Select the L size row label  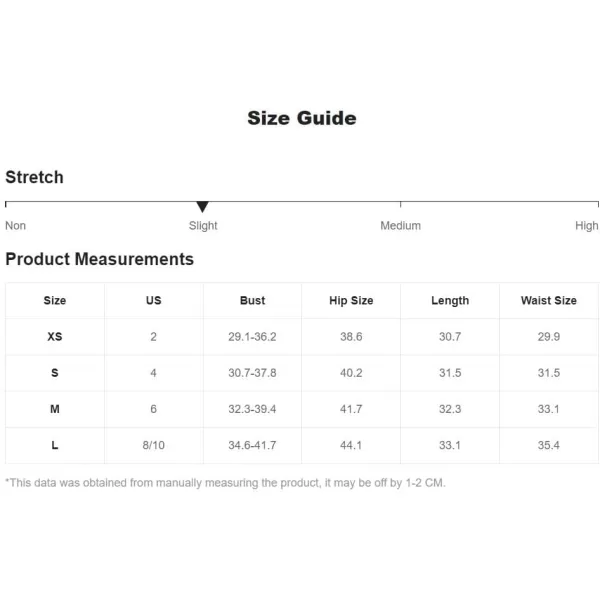point(55,445)
